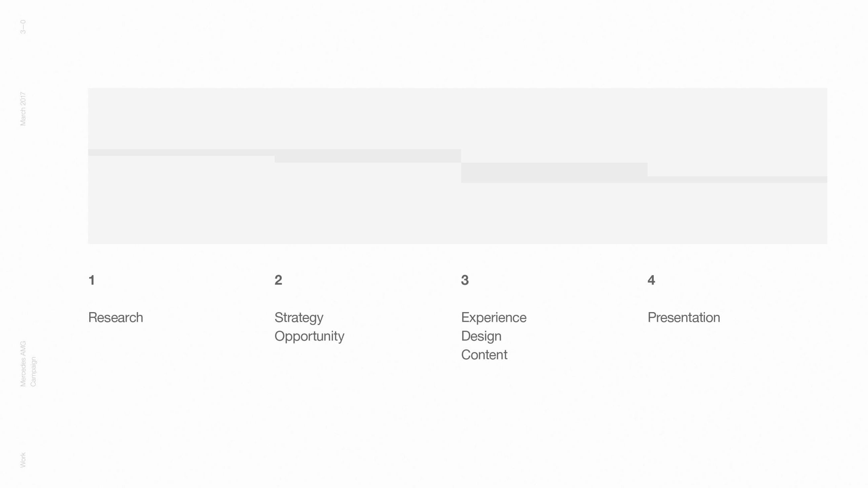The width and height of the screenshot is (868, 488).
Task: Click the vertical March 2017 sidebar text
Action: tap(23, 109)
